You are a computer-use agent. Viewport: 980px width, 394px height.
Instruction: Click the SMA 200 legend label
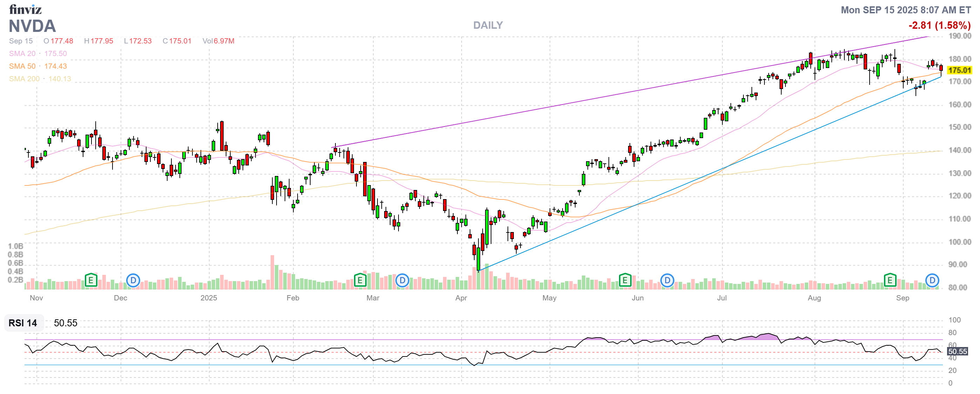24,79
